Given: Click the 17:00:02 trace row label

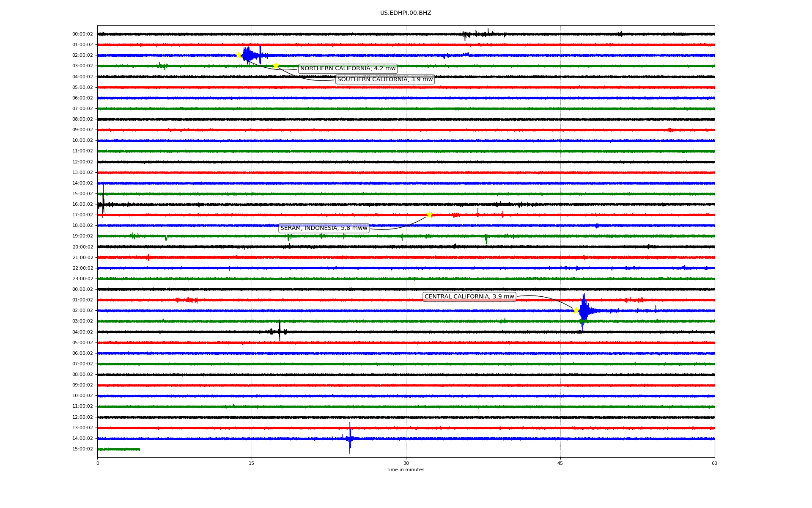Looking at the screenshot, I should 82,215.
